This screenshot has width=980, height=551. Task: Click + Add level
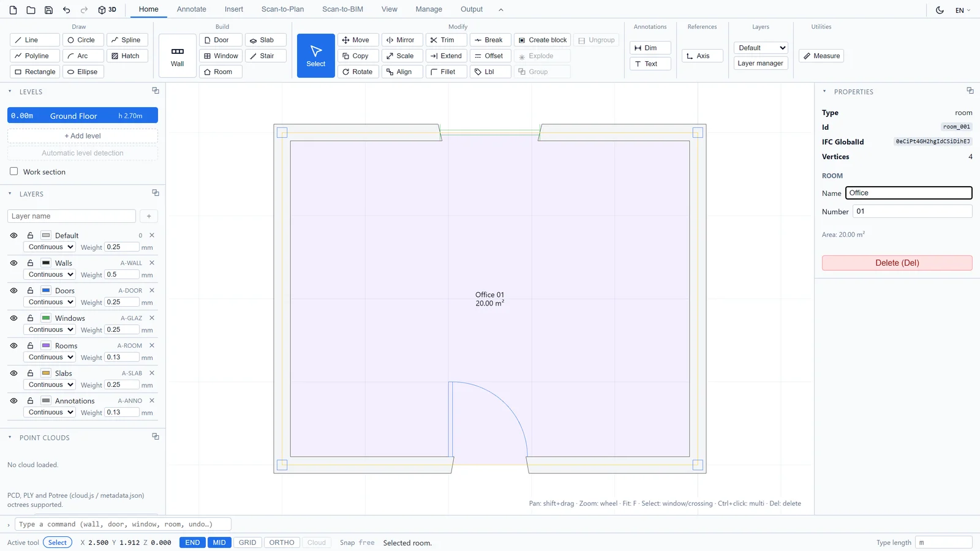click(x=83, y=136)
